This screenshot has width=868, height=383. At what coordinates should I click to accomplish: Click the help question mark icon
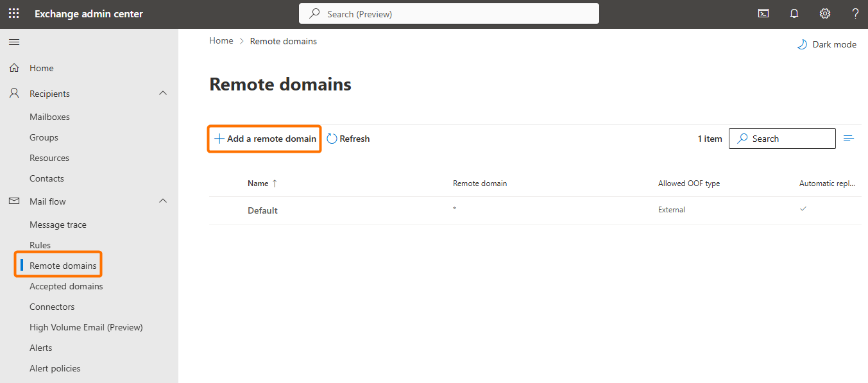click(855, 13)
